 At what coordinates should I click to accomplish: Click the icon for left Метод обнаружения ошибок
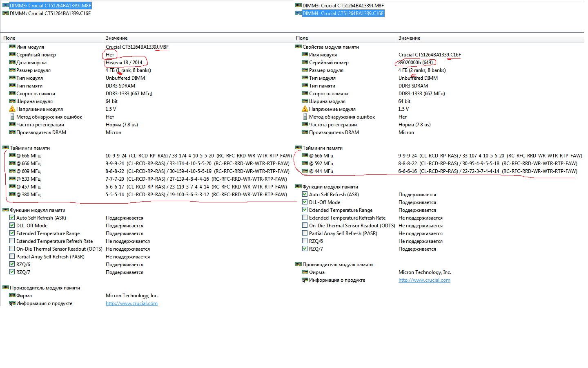[12, 117]
